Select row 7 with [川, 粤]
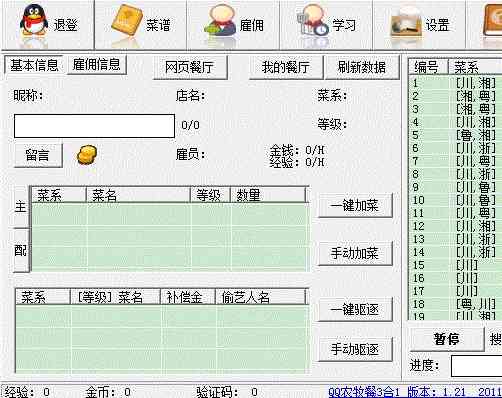 pos(455,161)
